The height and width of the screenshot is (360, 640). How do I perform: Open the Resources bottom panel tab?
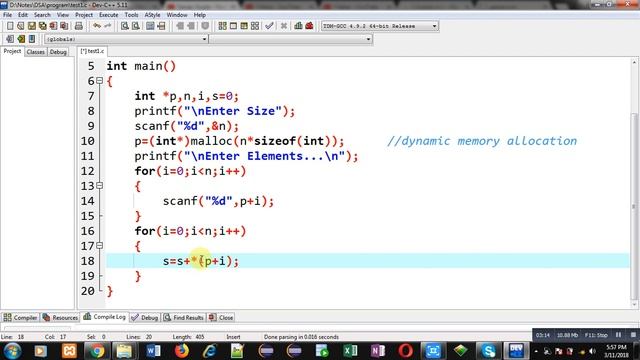point(60,318)
